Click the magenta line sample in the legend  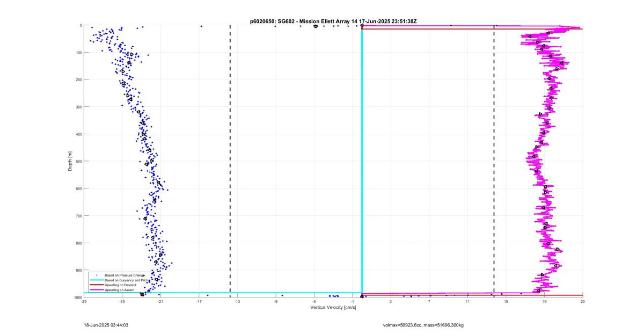[96, 289]
